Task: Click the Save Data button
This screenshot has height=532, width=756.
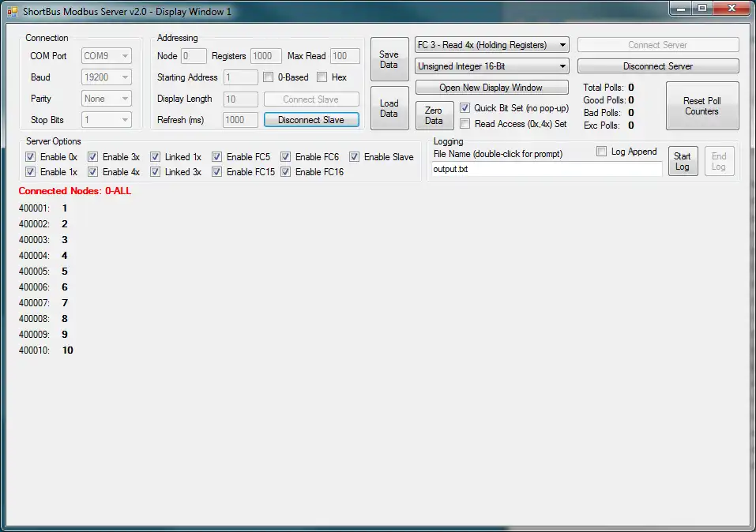Action: [389, 59]
